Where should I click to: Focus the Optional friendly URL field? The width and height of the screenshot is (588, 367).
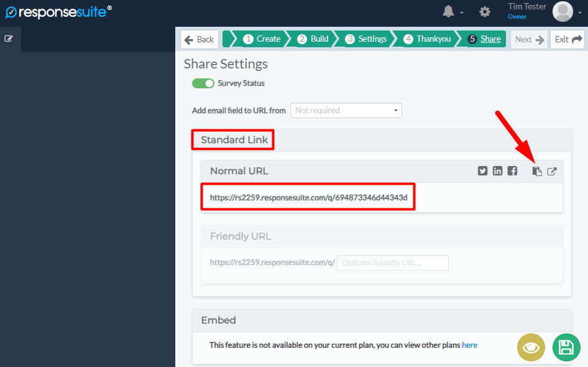(393, 262)
